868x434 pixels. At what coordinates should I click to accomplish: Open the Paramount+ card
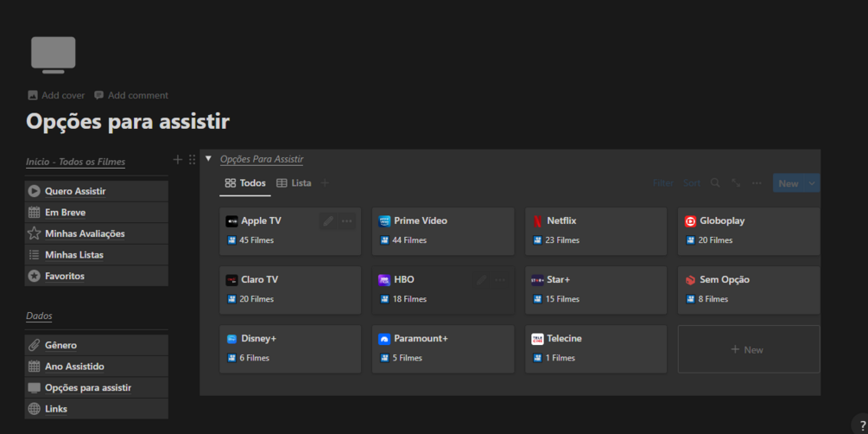[443, 348]
